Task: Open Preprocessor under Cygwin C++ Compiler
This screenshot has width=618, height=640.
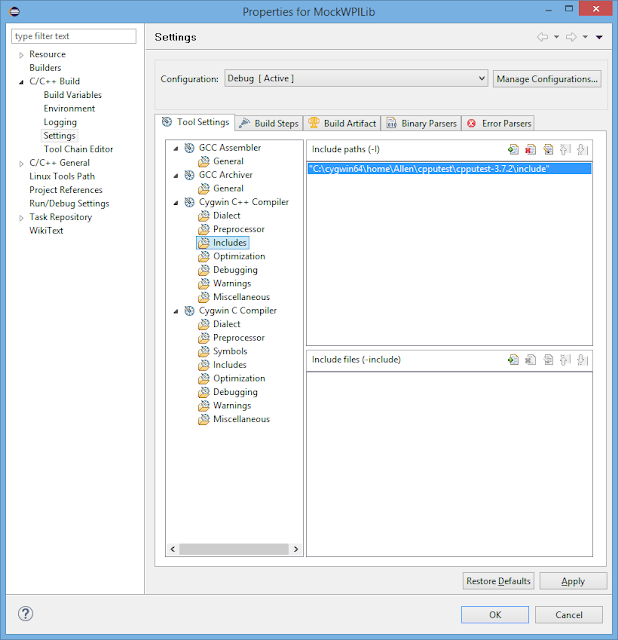Action: point(239,229)
